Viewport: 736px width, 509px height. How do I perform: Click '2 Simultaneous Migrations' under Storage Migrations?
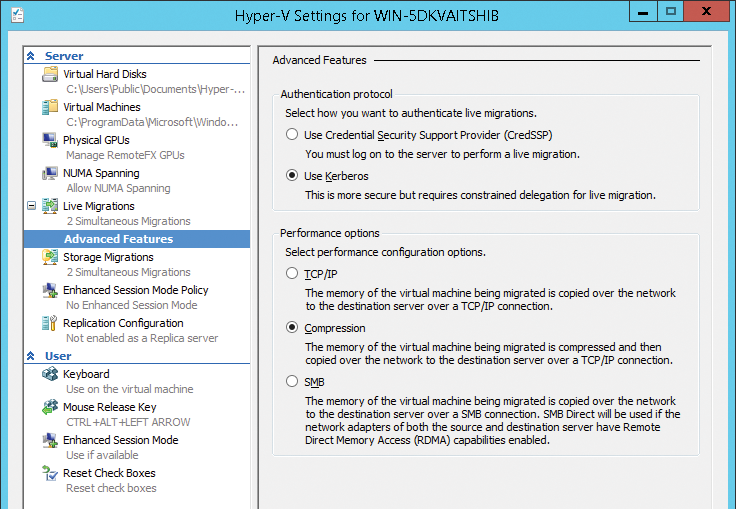(x=129, y=272)
